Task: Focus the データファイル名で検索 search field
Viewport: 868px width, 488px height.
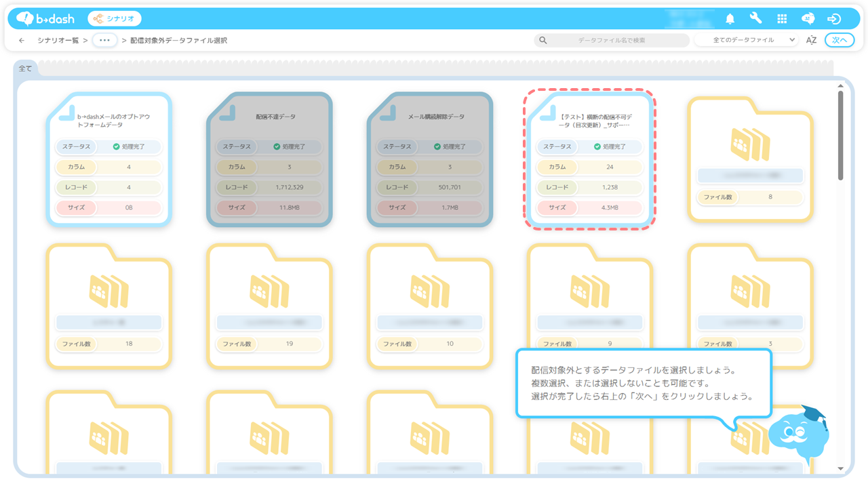Action: (612, 40)
